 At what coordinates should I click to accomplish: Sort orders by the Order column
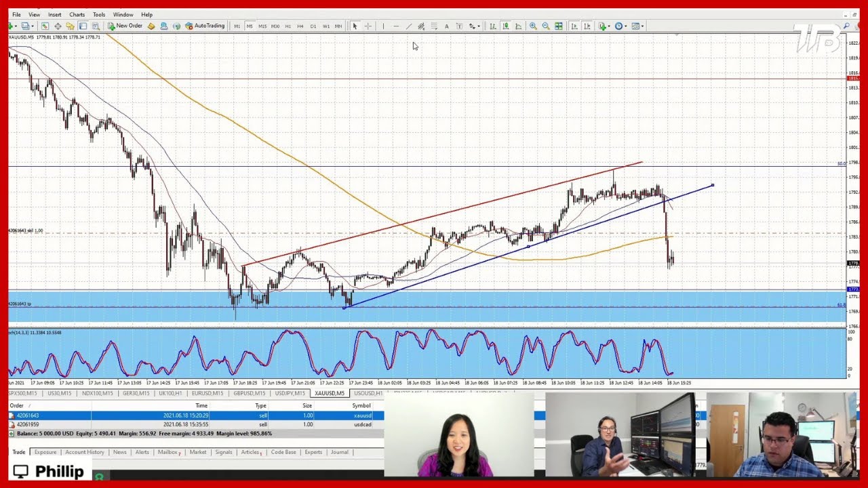tap(16, 405)
